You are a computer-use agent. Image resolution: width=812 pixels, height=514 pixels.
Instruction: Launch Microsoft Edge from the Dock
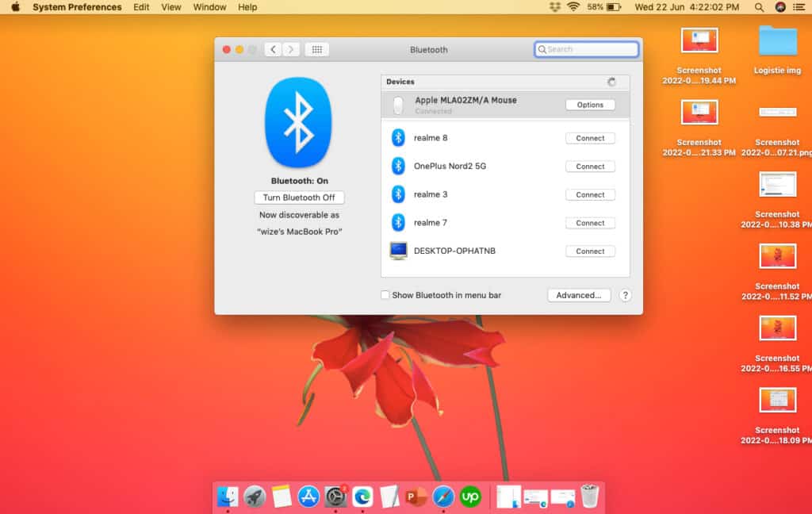tap(362, 497)
